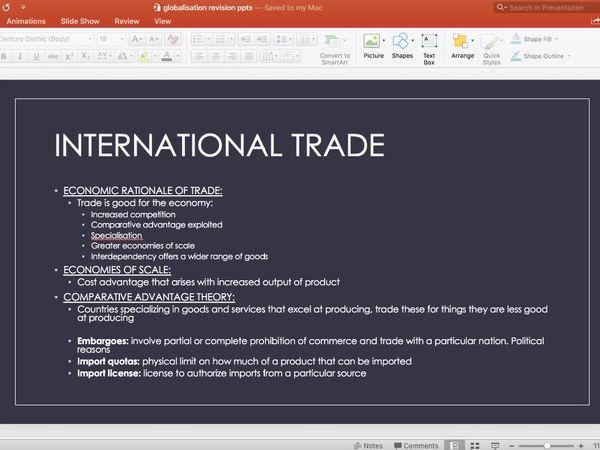Screen dimensions: 600x450
Task: Click the Redo/Repeat icon in title bar
Action: [x=6, y=7]
